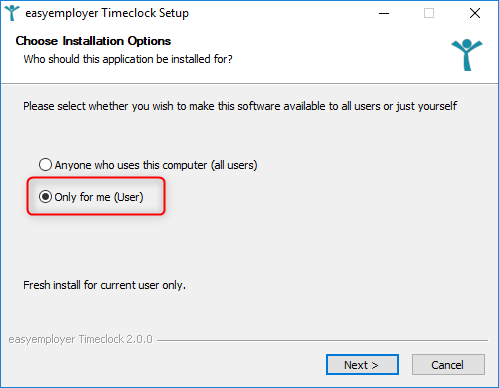Click the 'Choose Installation Options' heading
The width and height of the screenshot is (499, 388).
click(x=93, y=41)
